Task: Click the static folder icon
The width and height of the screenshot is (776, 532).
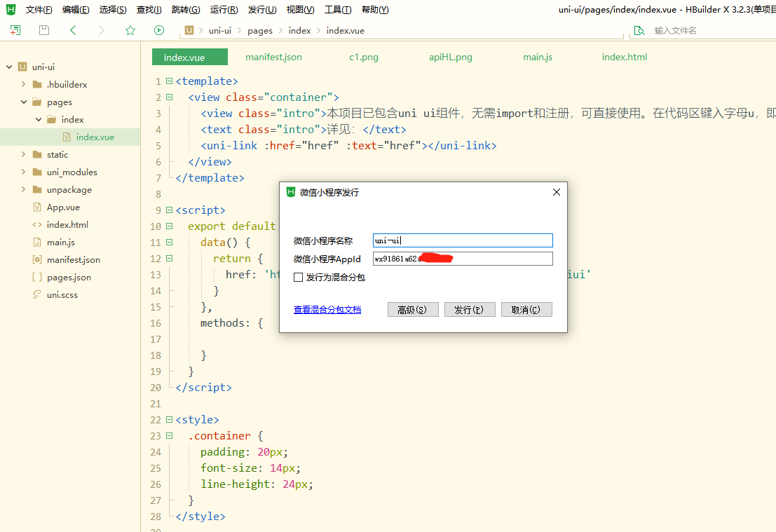Action: (x=37, y=154)
